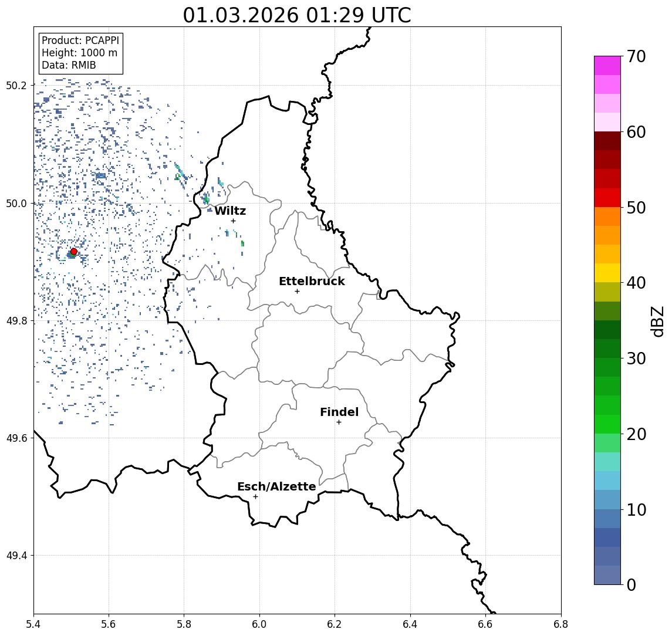
Task: Click the timestamp title 01.03.2026 01:29 UTC
Action: (x=297, y=15)
